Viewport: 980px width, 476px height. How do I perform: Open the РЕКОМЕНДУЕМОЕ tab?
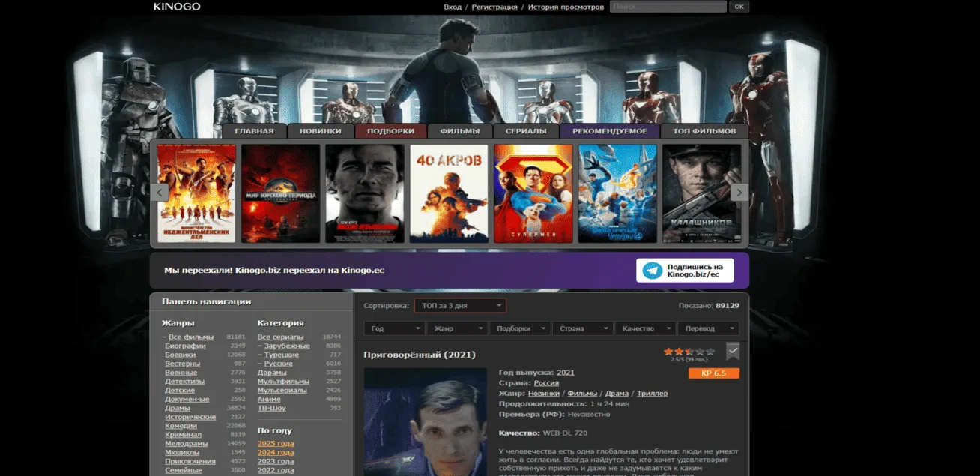tap(609, 131)
